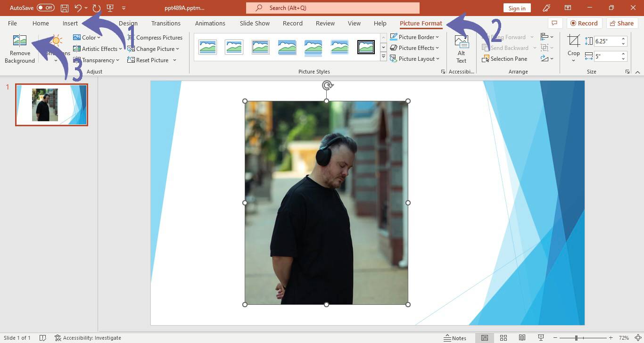
Task: Collapse the ribbon
Action: point(637,72)
